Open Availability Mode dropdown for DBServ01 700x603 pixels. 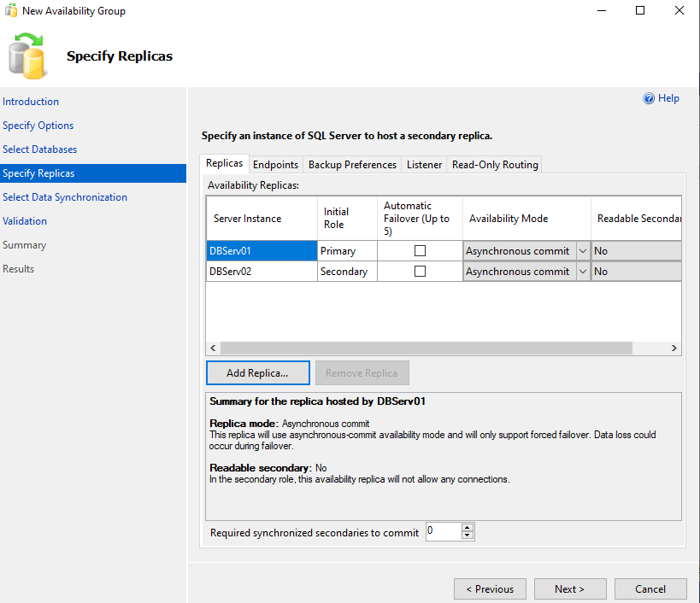[x=583, y=251]
